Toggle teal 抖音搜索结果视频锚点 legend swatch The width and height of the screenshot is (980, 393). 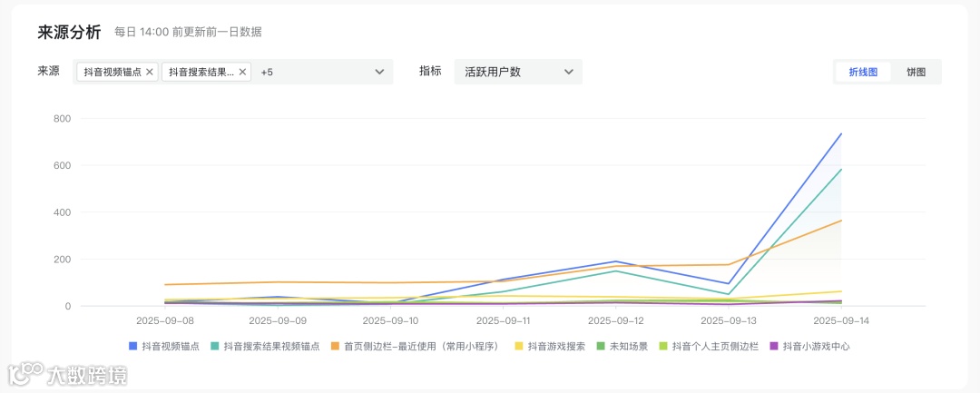(x=214, y=346)
